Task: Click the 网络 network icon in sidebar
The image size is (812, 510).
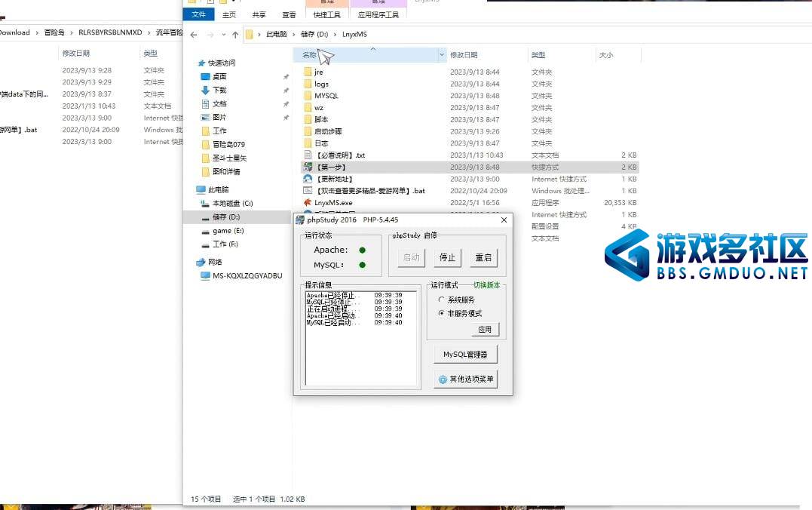Action: pos(201,263)
